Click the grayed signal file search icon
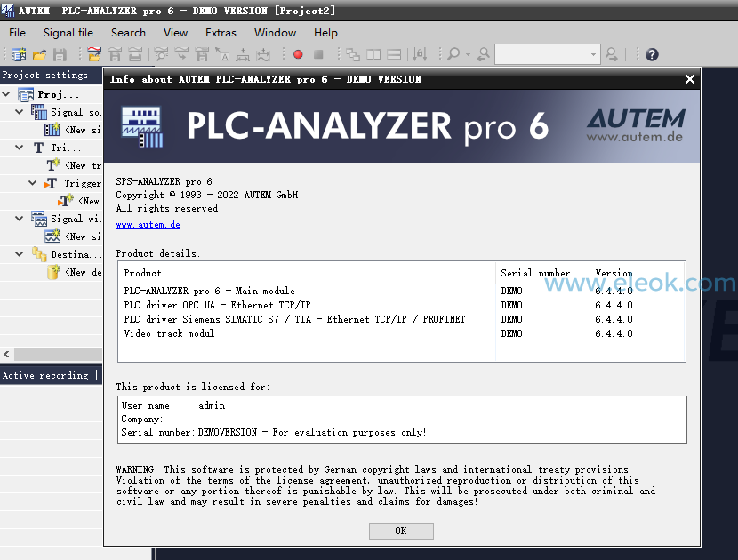 161,54
